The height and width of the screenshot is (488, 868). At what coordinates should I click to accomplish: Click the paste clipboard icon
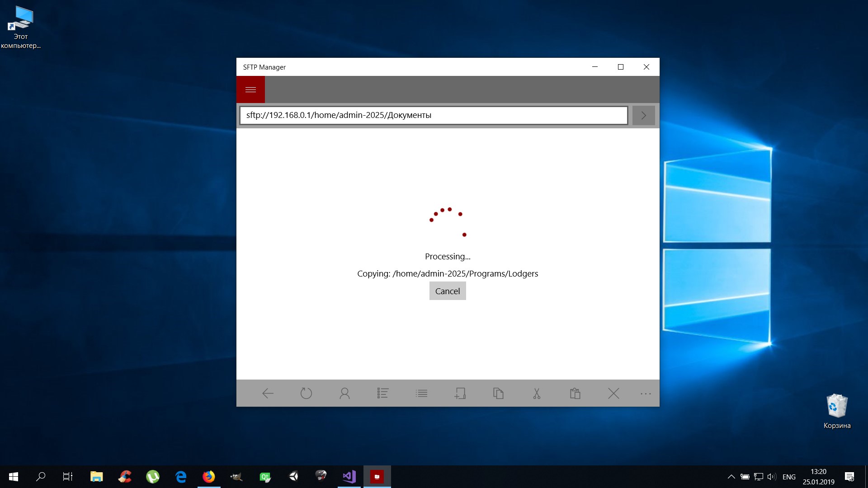pyautogui.click(x=575, y=394)
